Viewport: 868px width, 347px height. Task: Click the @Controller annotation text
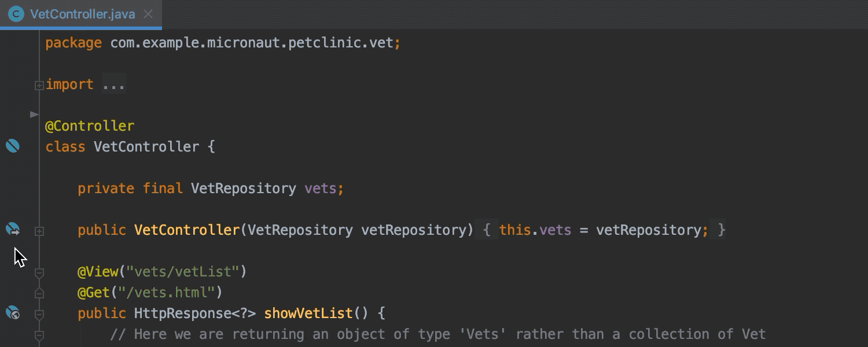click(90, 125)
